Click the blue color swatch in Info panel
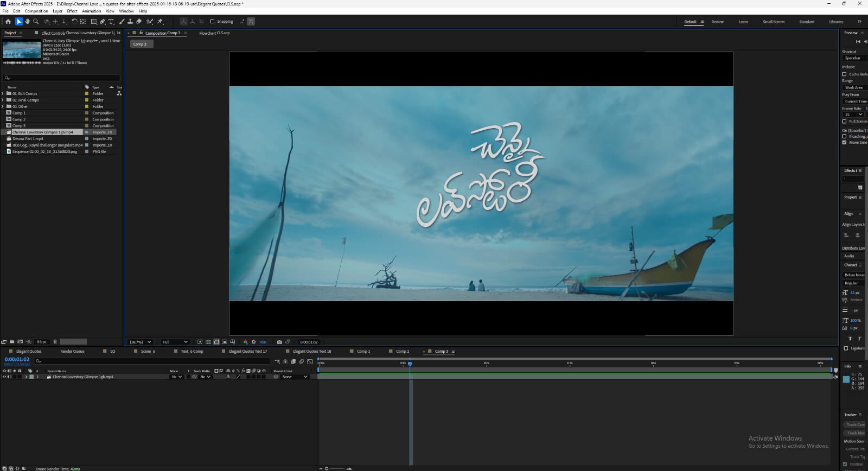The image size is (868, 471). tap(846, 379)
